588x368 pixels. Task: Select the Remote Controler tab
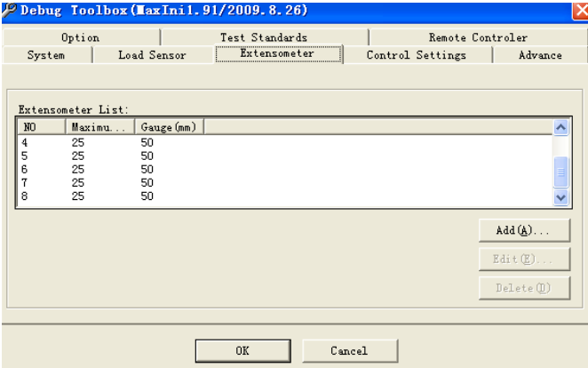point(477,37)
